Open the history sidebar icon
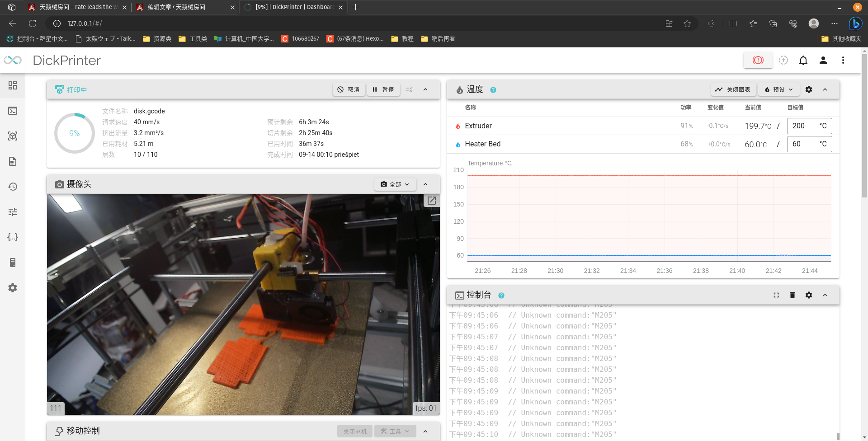 click(13, 187)
